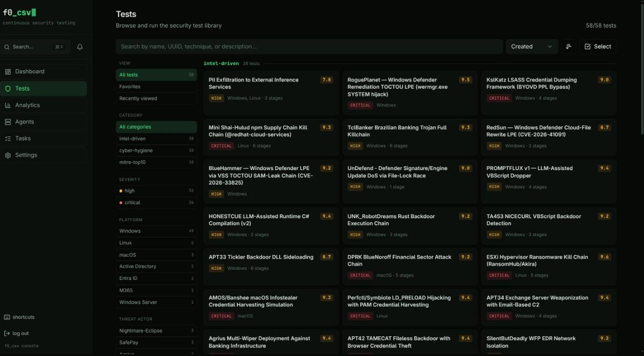The height and width of the screenshot is (356, 644).
Task: Filter by Windows platform
Action: pyautogui.click(x=156, y=231)
